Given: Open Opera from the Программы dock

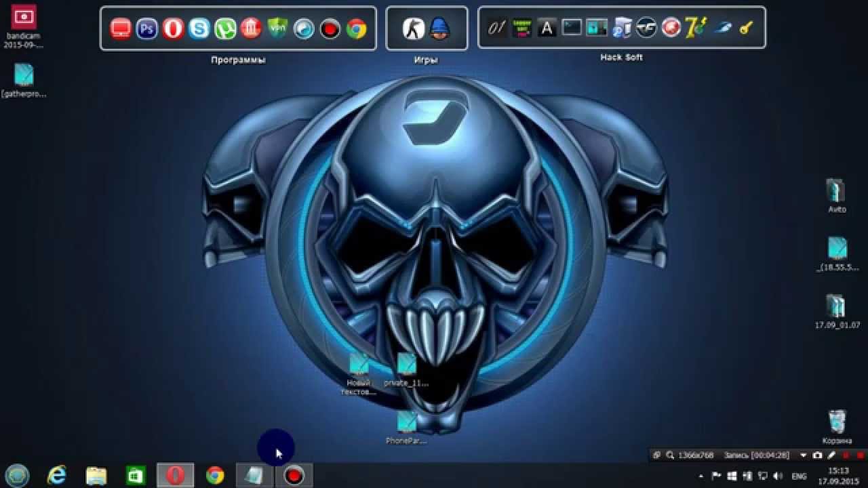Looking at the screenshot, I should click(x=173, y=28).
